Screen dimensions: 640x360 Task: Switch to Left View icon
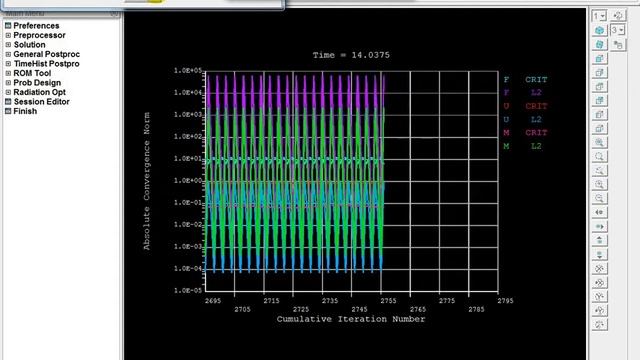[599, 114]
